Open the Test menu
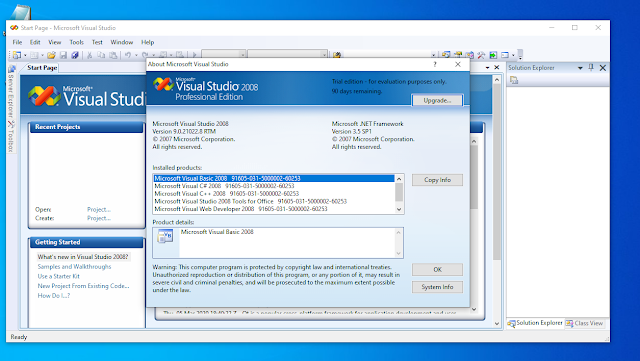This screenshot has height=361, width=640. 97,42
